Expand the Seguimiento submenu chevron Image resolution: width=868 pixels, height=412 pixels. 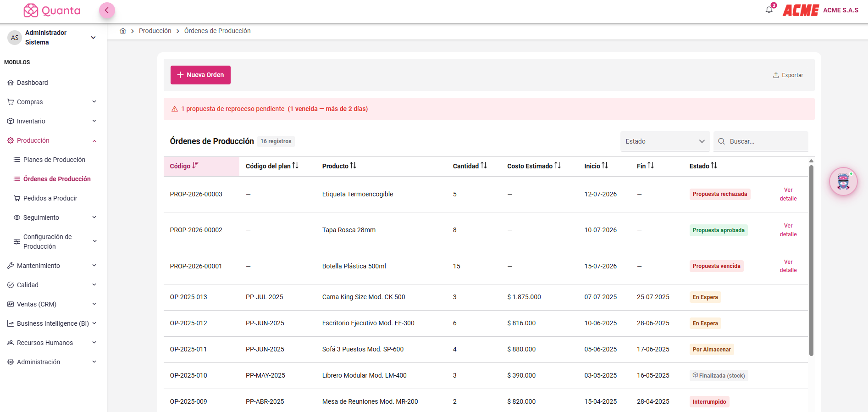pyautogui.click(x=94, y=217)
